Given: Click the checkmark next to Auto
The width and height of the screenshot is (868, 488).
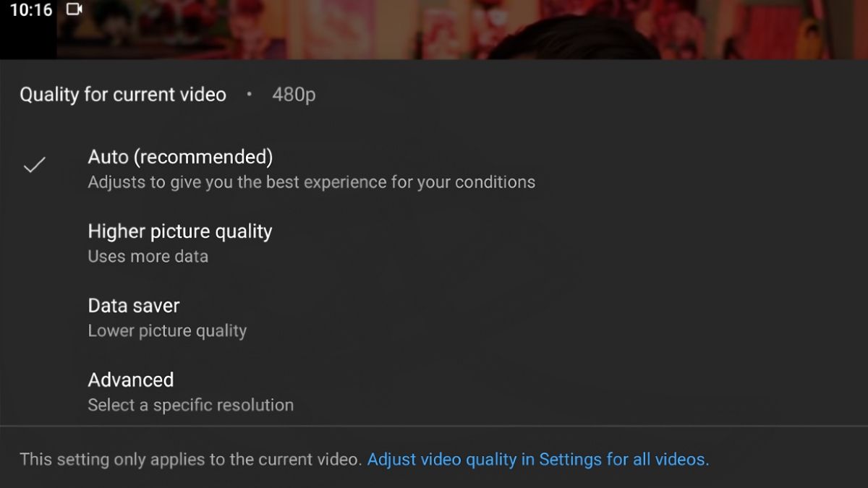Looking at the screenshot, I should click(x=34, y=166).
